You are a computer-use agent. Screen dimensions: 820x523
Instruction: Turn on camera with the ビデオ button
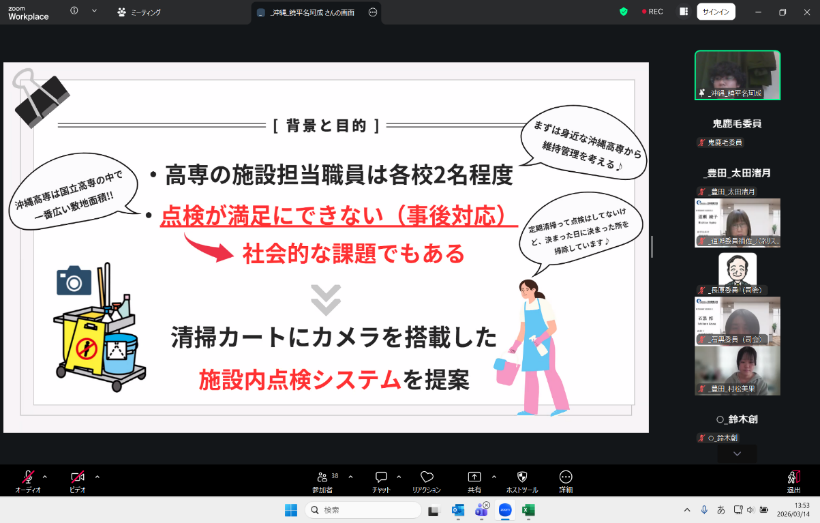pyautogui.click(x=77, y=478)
